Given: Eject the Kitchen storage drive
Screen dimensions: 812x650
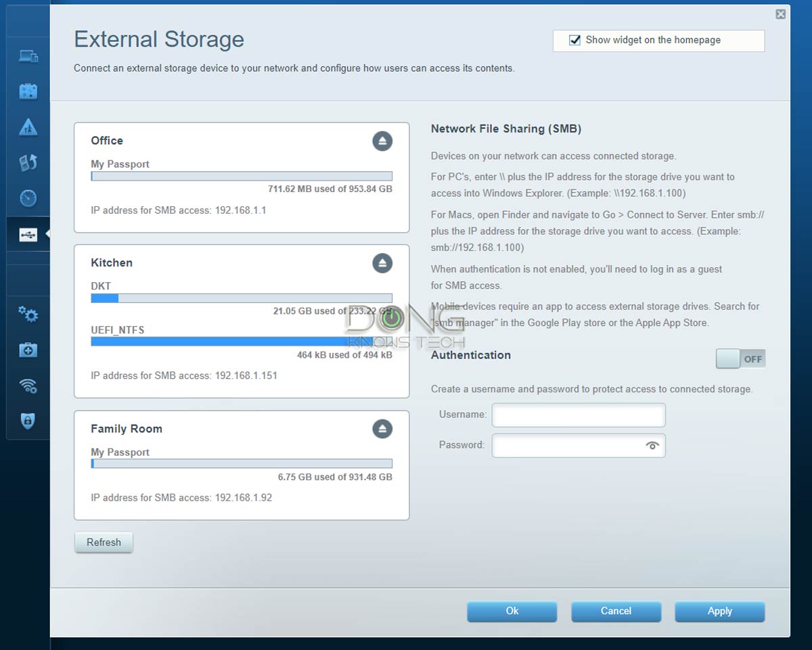Looking at the screenshot, I should click(382, 263).
